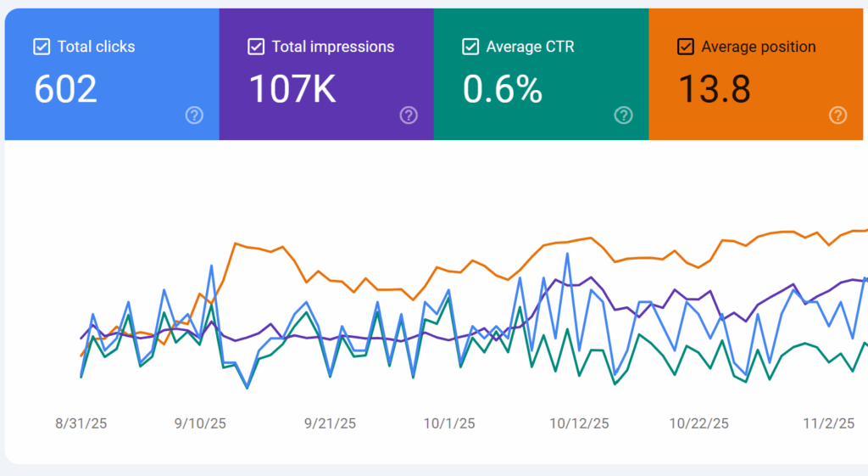
Task: Click the 10/12/25 date on the axis
Action: coord(579,423)
